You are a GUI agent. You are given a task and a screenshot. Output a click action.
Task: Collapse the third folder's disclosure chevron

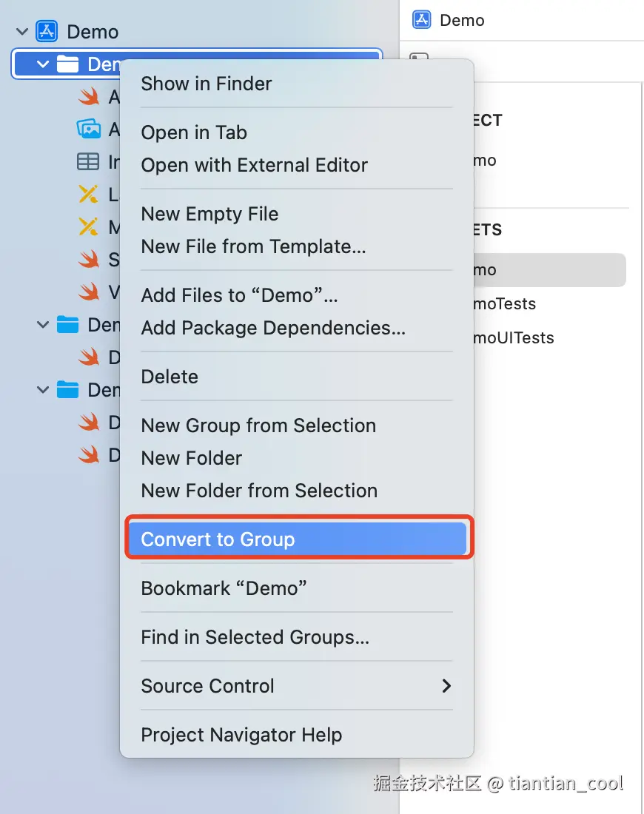point(43,389)
